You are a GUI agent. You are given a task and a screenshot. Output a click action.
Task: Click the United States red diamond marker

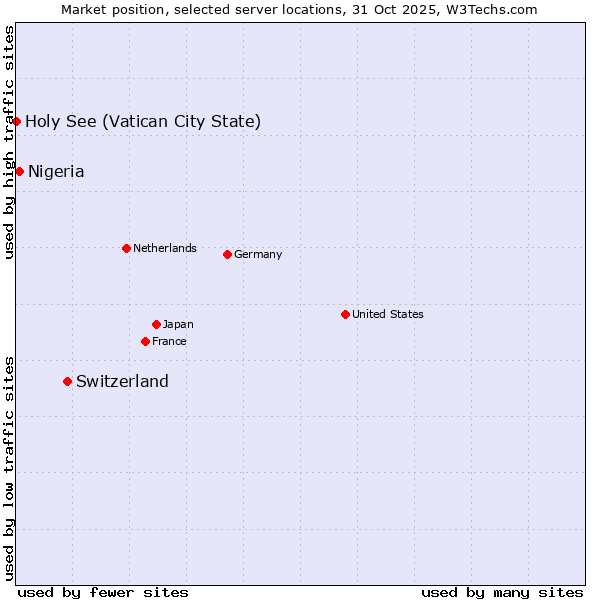pos(345,314)
